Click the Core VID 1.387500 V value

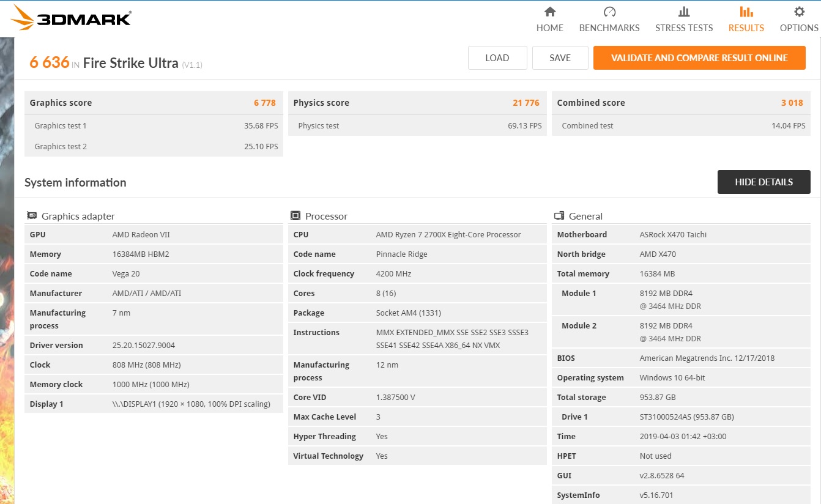pos(396,398)
